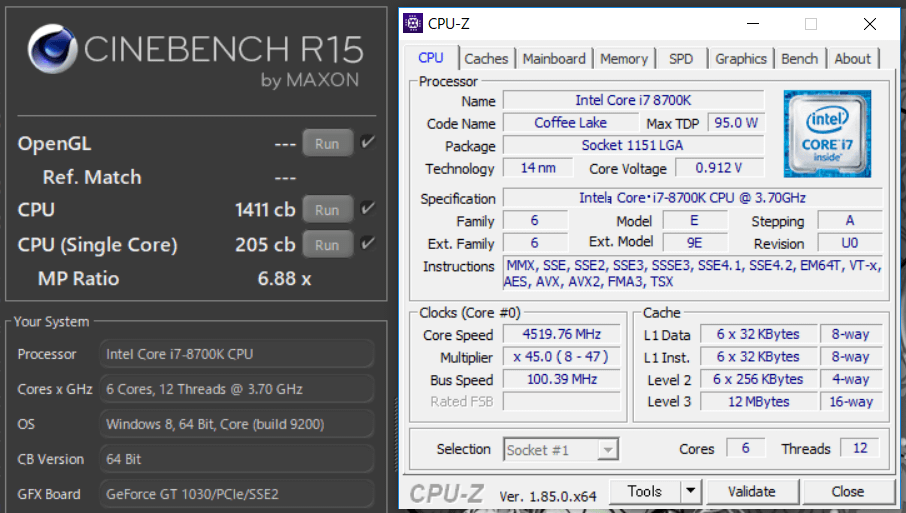Click the L1 Data value '6 x 32 KBytes'
906x513 pixels.
pos(759,334)
